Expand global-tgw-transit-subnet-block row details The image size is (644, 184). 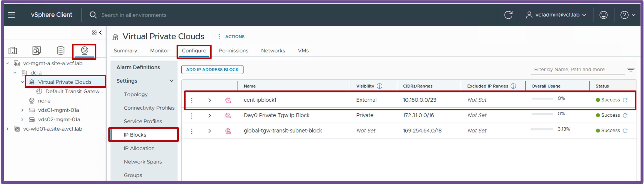pos(210,131)
